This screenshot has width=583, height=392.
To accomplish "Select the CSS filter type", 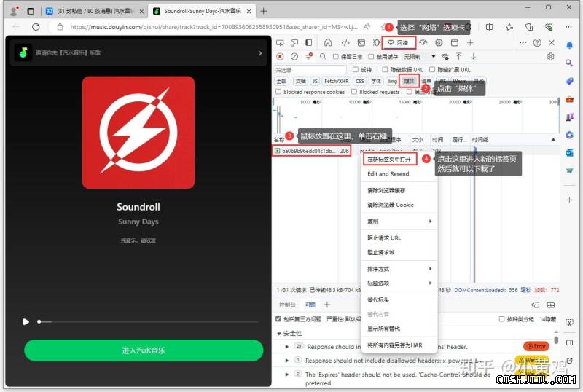I will tap(359, 81).
